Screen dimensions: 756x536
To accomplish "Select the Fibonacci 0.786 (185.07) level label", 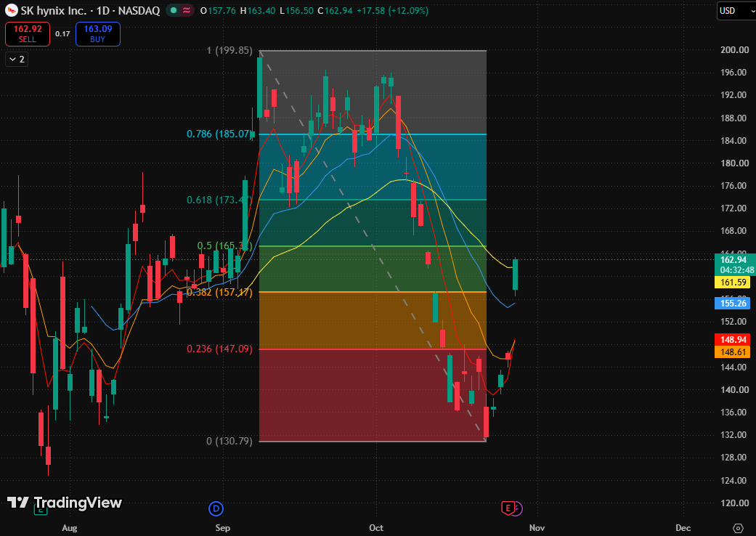I will pos(219,134).
